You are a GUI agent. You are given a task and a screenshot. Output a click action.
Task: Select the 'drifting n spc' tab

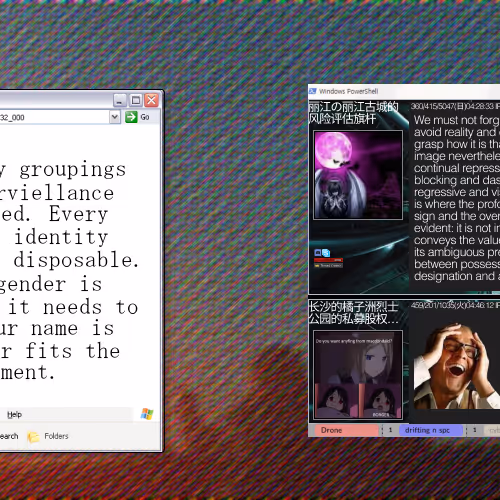[x=431, y=430]
